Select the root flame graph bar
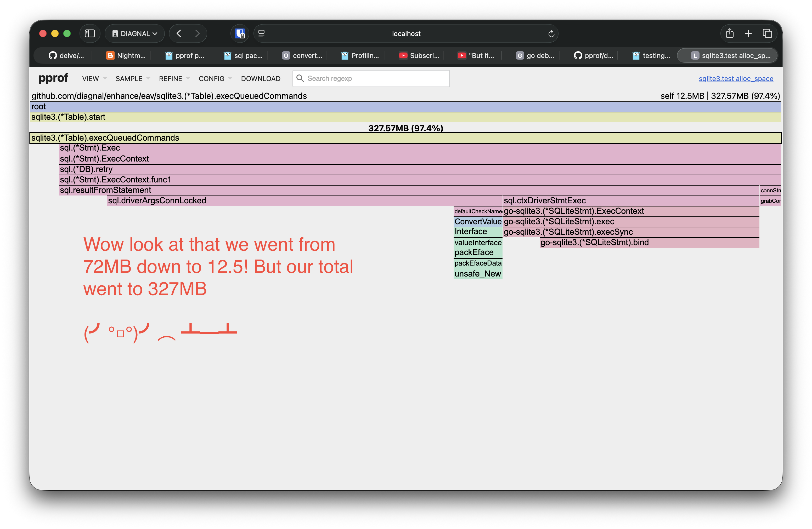812x529 pixels. tap(406, 107)
